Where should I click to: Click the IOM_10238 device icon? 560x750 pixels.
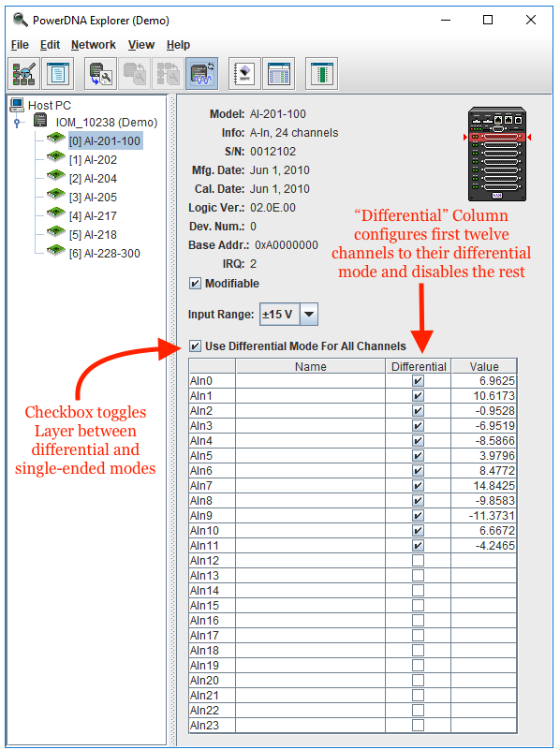click(40, 121)
